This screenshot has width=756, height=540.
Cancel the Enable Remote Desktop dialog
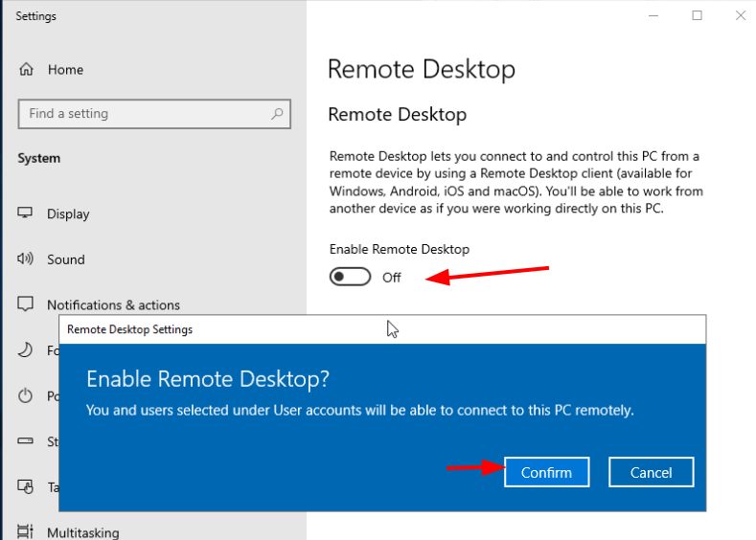pyautogui.click(x=652, y=472)
